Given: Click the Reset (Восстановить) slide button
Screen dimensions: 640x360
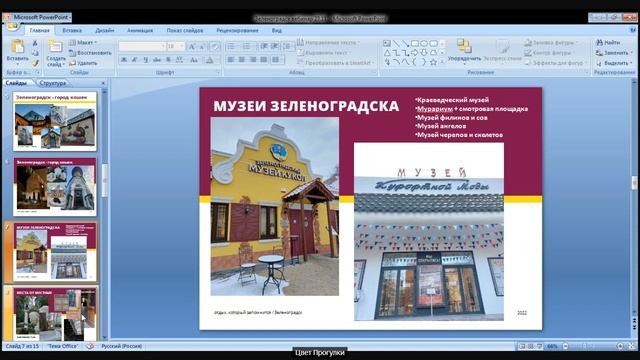Looking at the screenshot, I should point(90,53).
